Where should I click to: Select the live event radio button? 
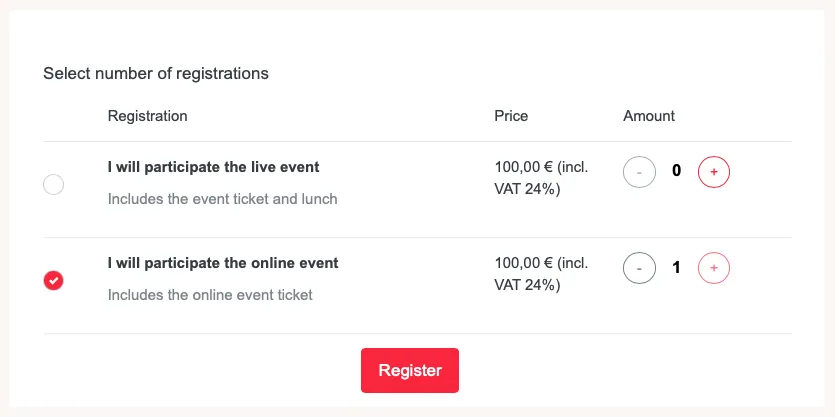coord(54,184)
